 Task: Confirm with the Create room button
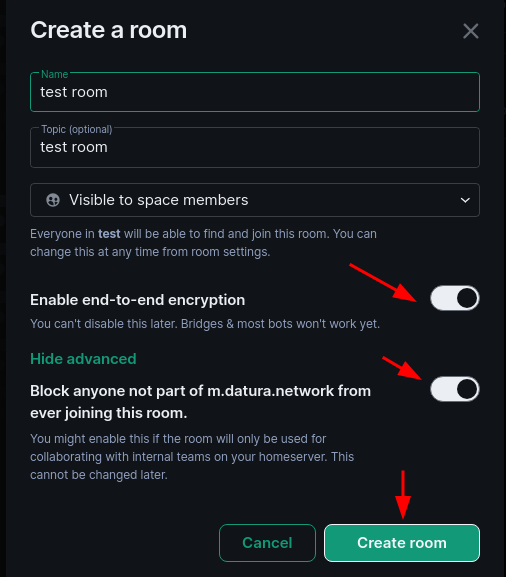click(x=402, y=543)
